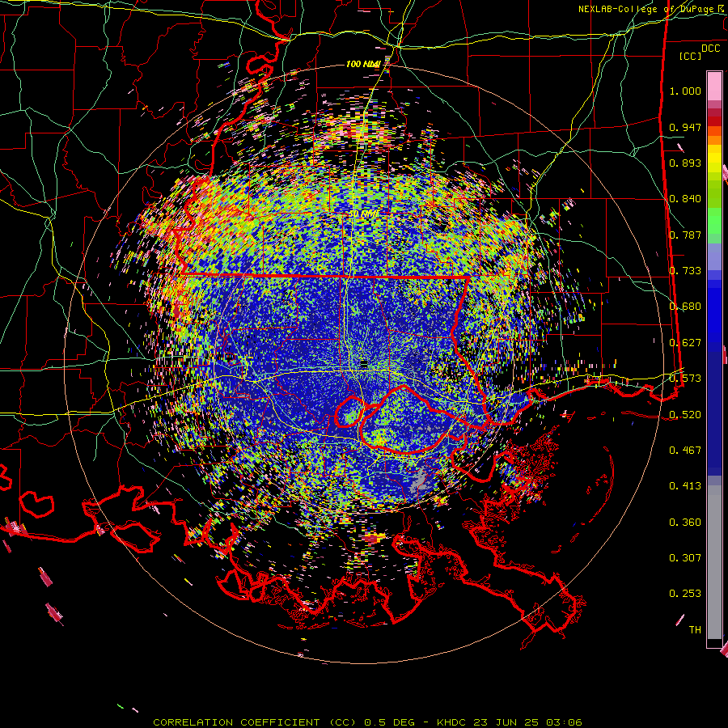Select the 0.573 legend value
This screenshot has width=728, height=728.
(x=685, y=379)
